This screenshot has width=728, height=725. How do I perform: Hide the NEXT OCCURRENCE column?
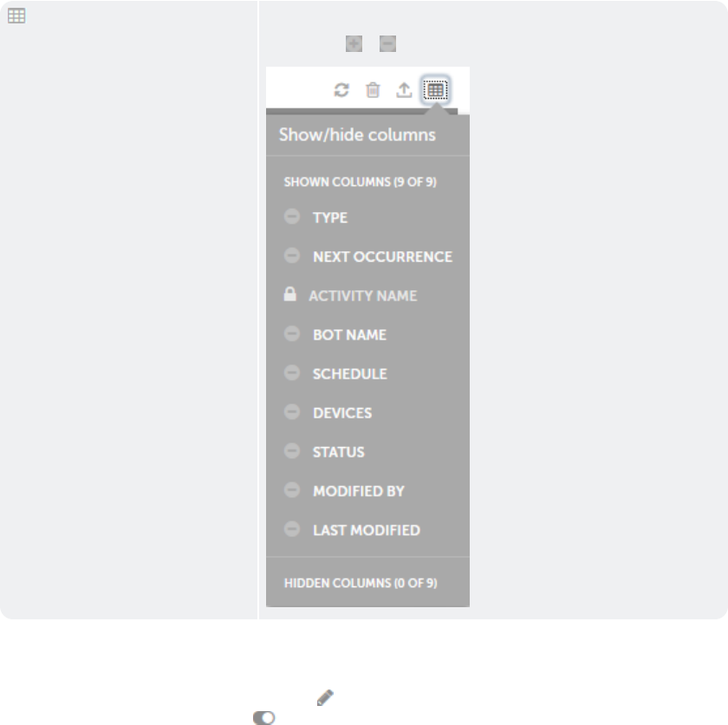[292, 256]
